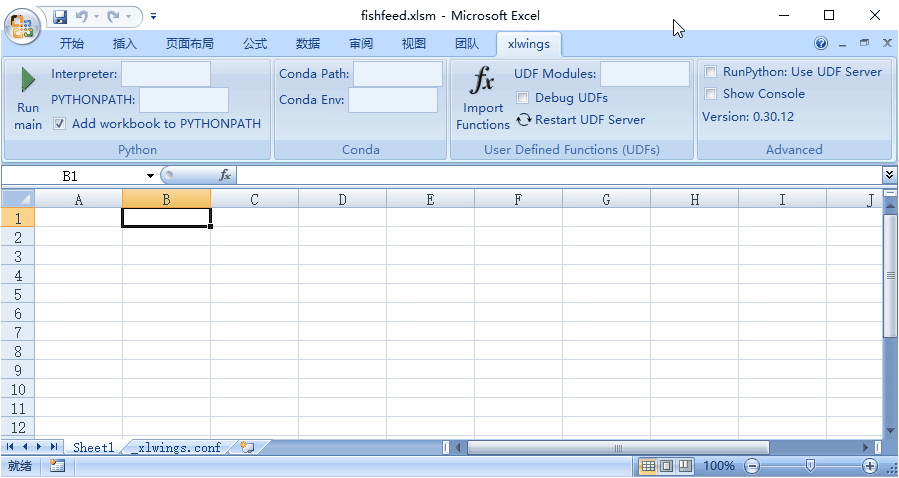Restart the UDF Server
This screenshot has width=899, height=478.
(x=580, y=120)
